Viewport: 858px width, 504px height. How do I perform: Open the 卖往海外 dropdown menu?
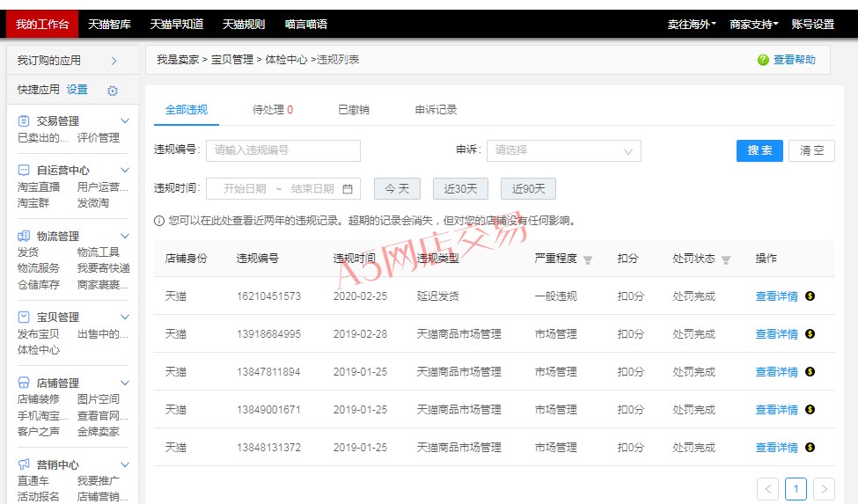(692, 24)
